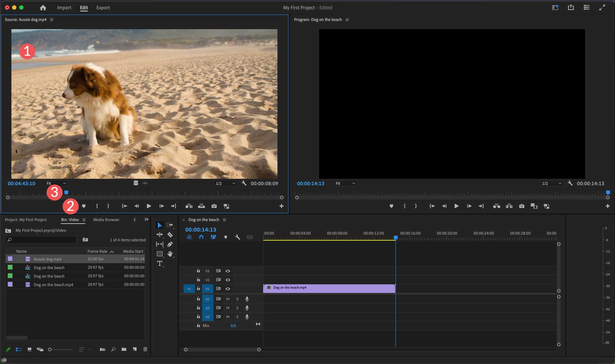Open the Export workspace tab
The image size is (615, 364).
pos(103,8)
